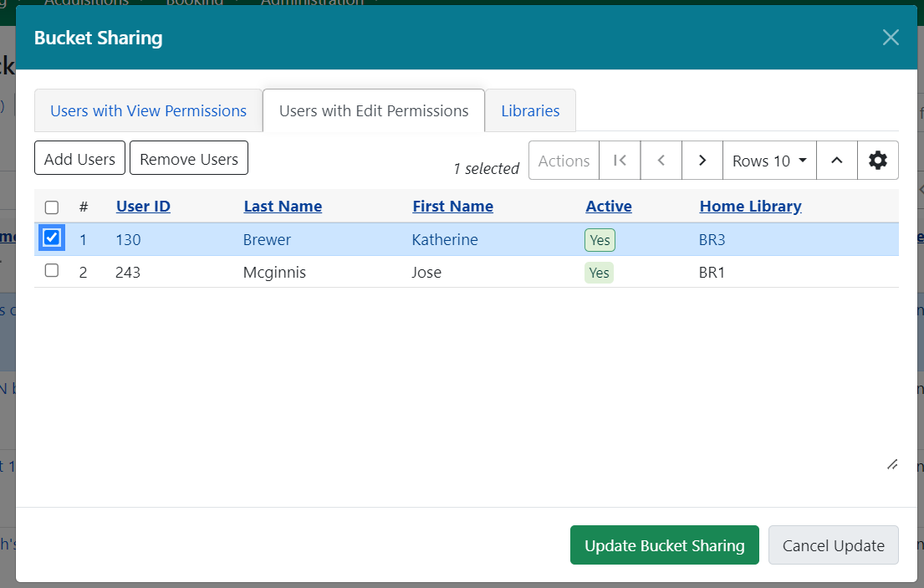Screen dimensions: 924x588
Task: Select Jose Mcginnis's row checkbox
Action: tap(52, 269)
